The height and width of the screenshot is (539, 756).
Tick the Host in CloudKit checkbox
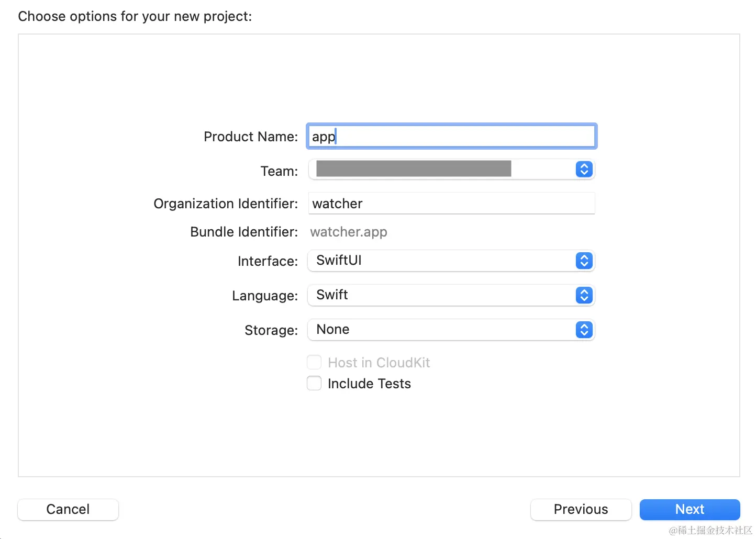[314, 362]
